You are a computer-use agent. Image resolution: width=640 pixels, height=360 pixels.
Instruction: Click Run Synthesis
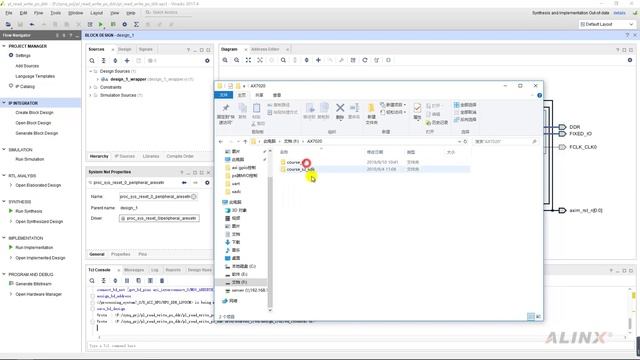29,211
